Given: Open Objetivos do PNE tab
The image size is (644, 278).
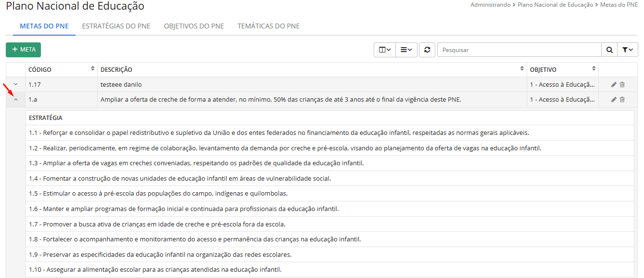Looking at the screenshot, I should pyautogui.click(x=194, y=26).
